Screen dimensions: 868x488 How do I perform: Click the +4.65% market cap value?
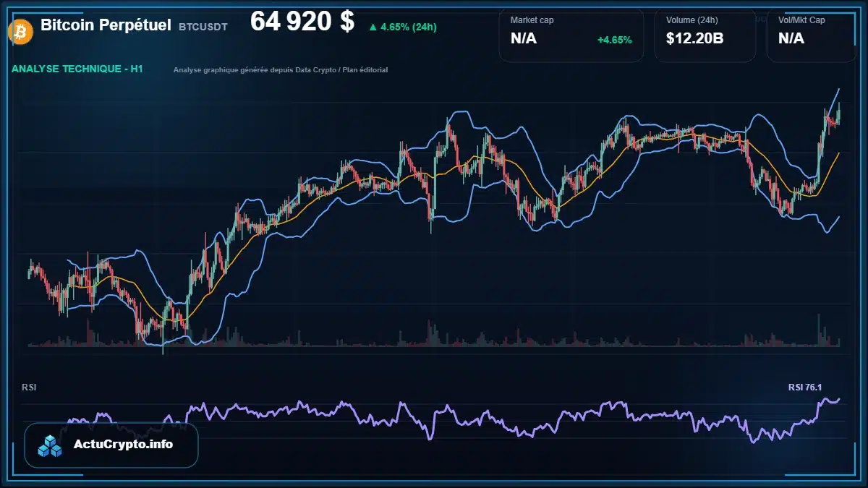click(x=614, y=40)
